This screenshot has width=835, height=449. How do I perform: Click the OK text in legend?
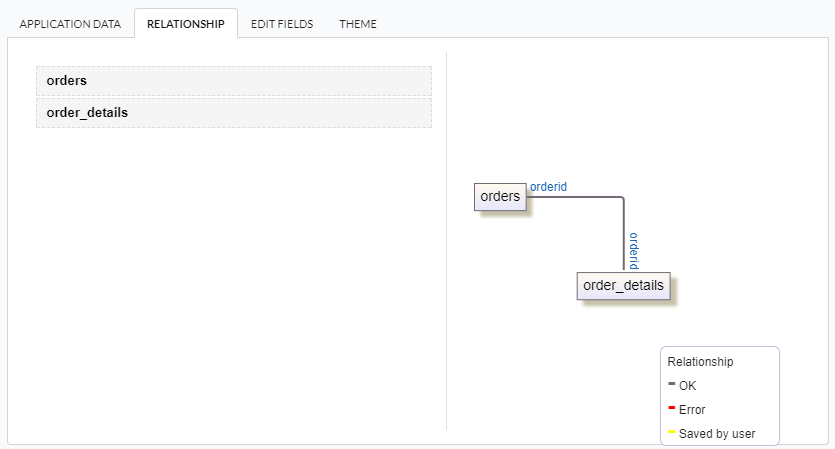[x=687, y=385]
